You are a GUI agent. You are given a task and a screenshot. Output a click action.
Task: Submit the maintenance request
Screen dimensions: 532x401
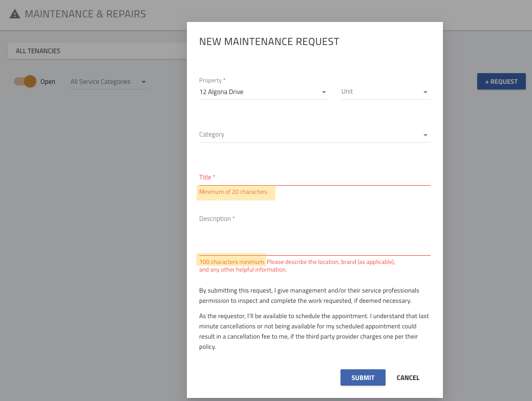pyautogui.click(x=363, y=377)
